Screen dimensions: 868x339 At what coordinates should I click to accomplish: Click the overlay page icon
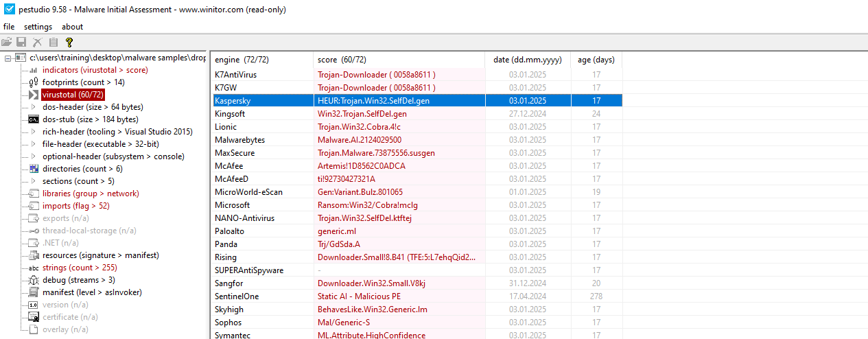[x=33, y=329]
